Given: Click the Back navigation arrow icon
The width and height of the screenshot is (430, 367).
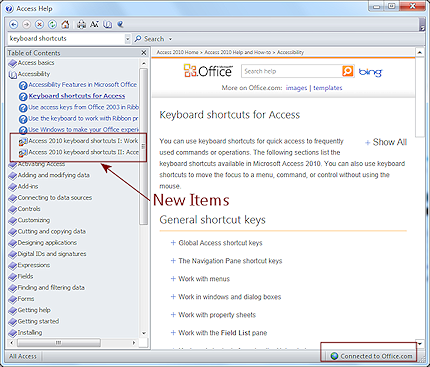Looking at the screenshot, I should click(13, 24).
